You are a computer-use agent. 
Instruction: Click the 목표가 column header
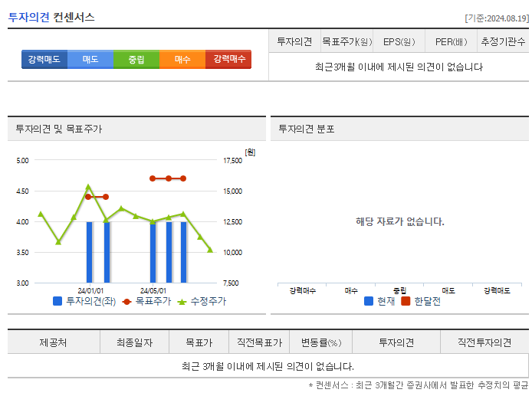(x=199, y=342)
